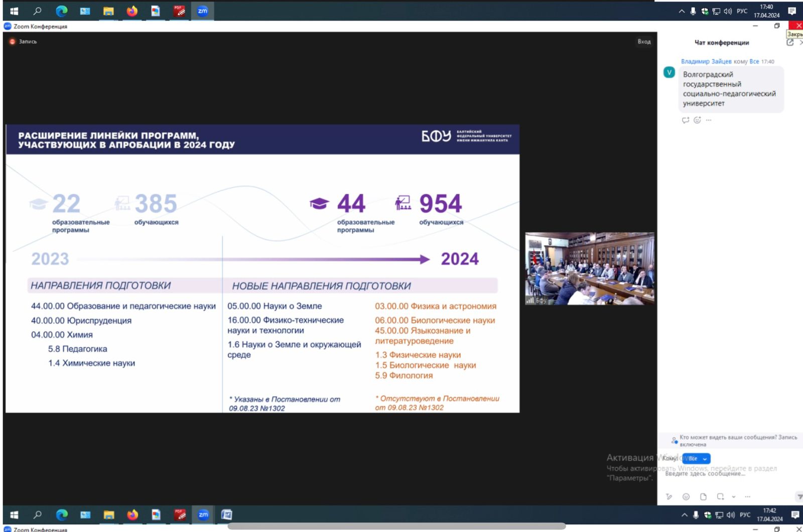Click the screenshot capture icon in chat
This screenshot has height=532, width=803.
click(x=720, y=497)
